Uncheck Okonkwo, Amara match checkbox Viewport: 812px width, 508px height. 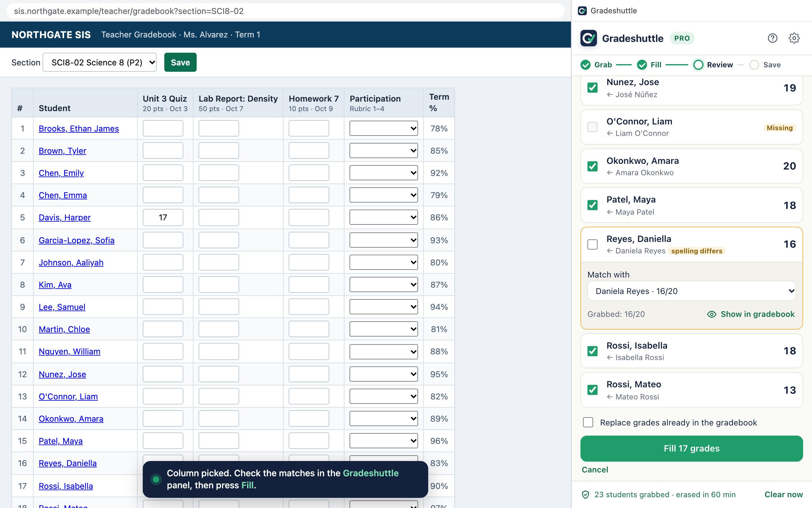[593, 166]
